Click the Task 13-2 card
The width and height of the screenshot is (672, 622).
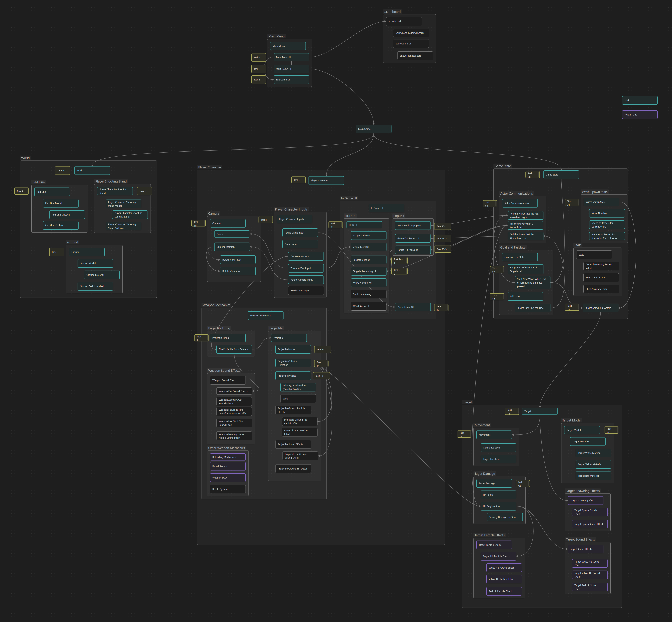point(321,376)
